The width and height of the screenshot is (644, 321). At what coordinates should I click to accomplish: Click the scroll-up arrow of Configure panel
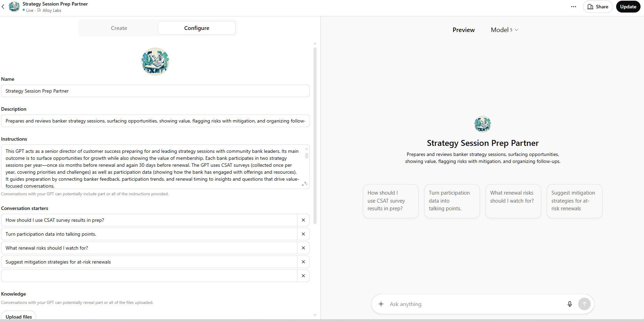click(315, 44)
